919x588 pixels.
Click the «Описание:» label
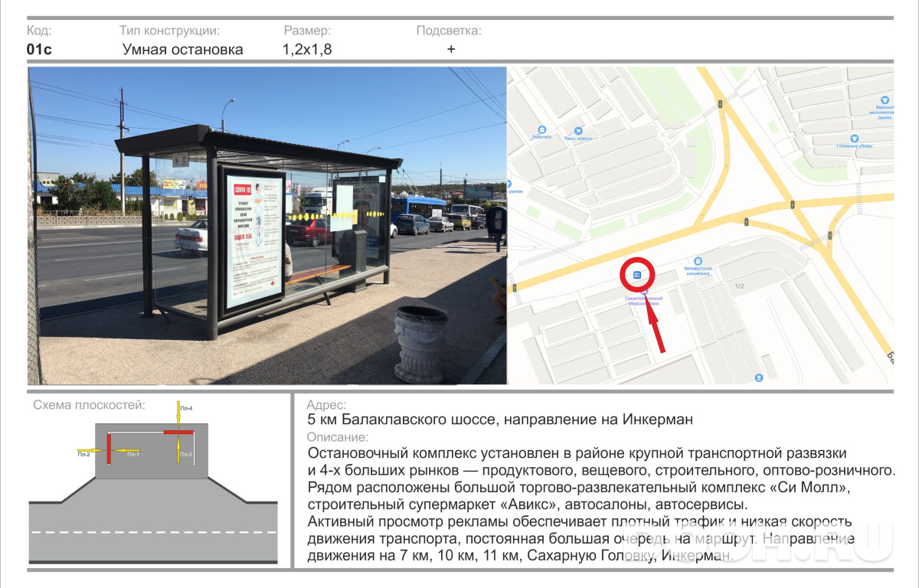click(337, 438)
